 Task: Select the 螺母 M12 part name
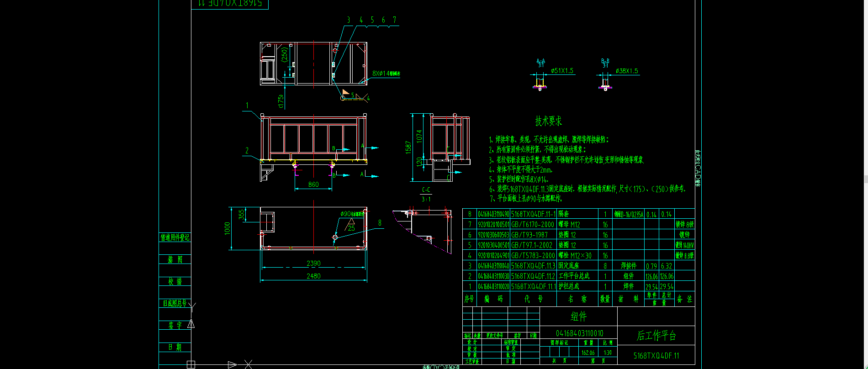coord(569,225)
